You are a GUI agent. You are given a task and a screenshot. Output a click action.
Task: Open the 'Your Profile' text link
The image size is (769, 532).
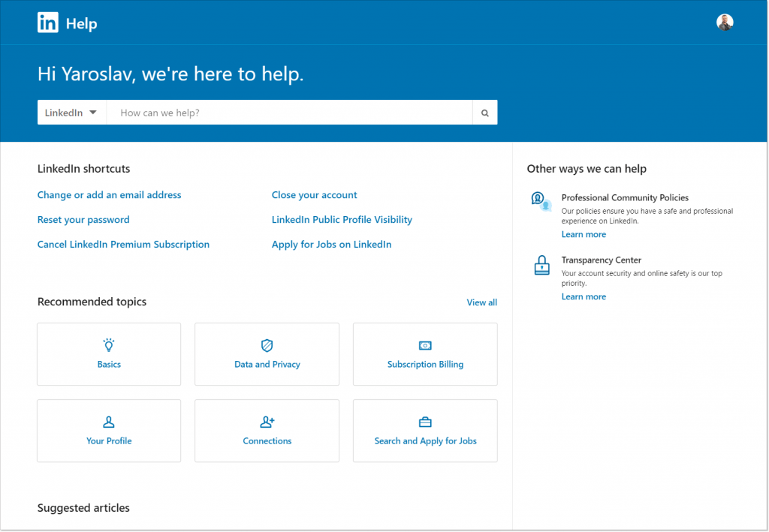tap(109, 440)
